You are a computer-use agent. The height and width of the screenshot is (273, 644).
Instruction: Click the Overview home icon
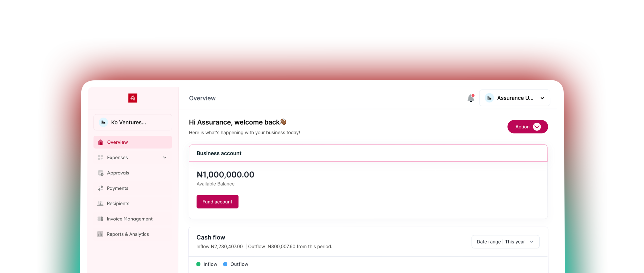tap(101, 142)
